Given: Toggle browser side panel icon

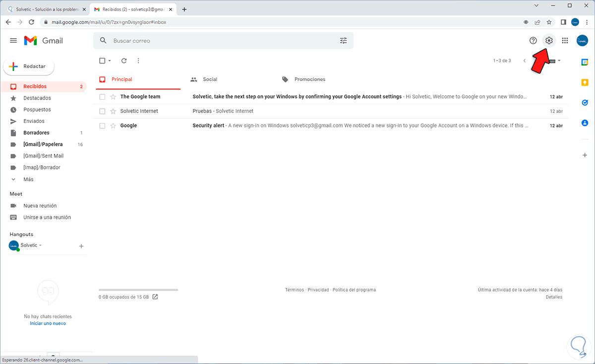Looking at the screenshot, I should coord(563,22).
